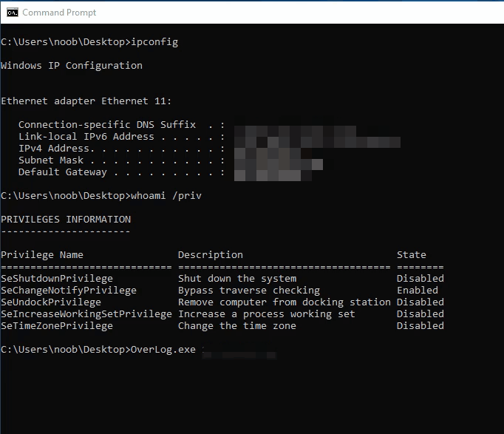
Task: Click the "whoami /priv" command text
Action: pyautogui.click(x=166, y=196)
